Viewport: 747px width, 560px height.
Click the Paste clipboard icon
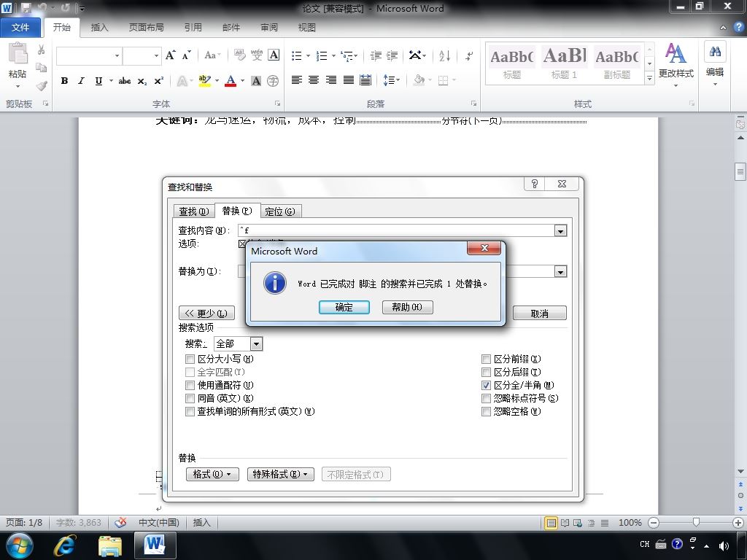point(18,53)
